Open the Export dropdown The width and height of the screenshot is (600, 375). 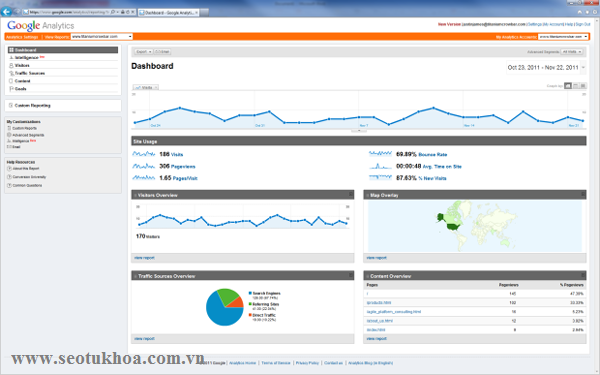click(x=143, y=52)
